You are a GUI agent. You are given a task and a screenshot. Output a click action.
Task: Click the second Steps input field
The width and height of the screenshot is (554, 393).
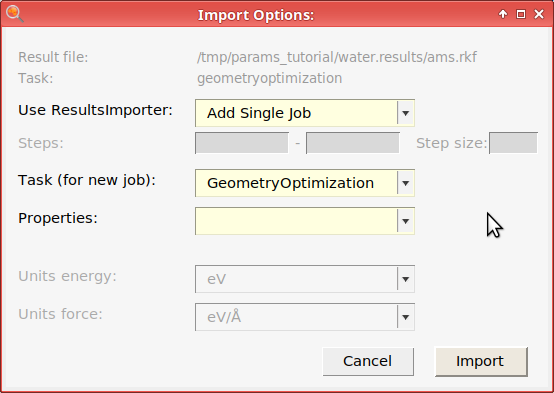(353, 143)
